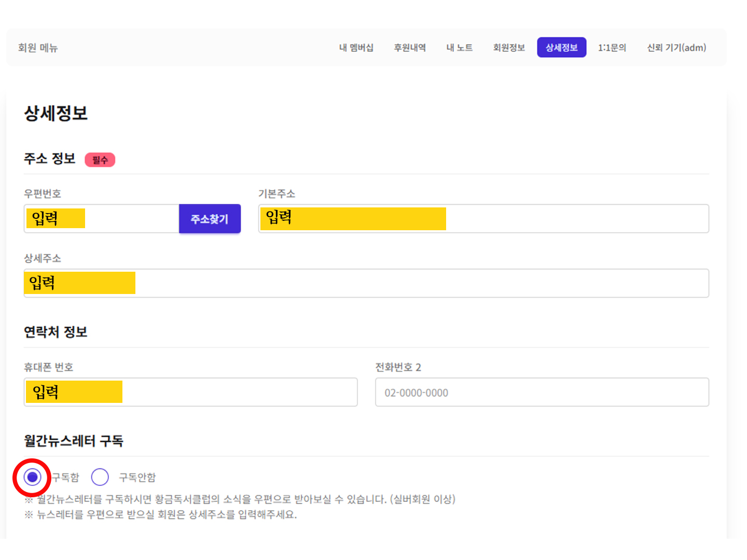Click the 구독함 label text
Screen dimensions: 747x560
click(x=66, y=478)
